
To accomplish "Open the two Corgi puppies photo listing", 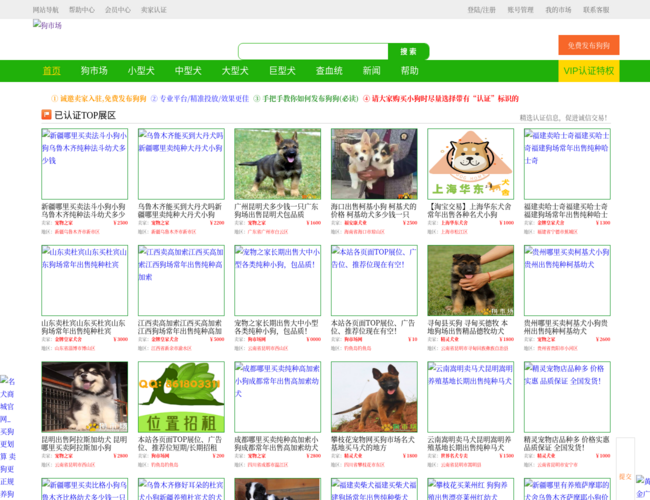I will (374, 163).
